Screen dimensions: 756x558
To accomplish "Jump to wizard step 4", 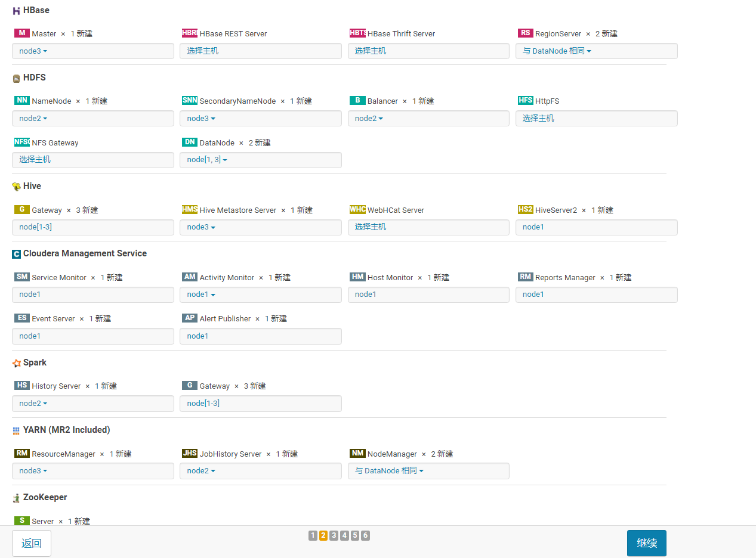I will coord(344,535).
